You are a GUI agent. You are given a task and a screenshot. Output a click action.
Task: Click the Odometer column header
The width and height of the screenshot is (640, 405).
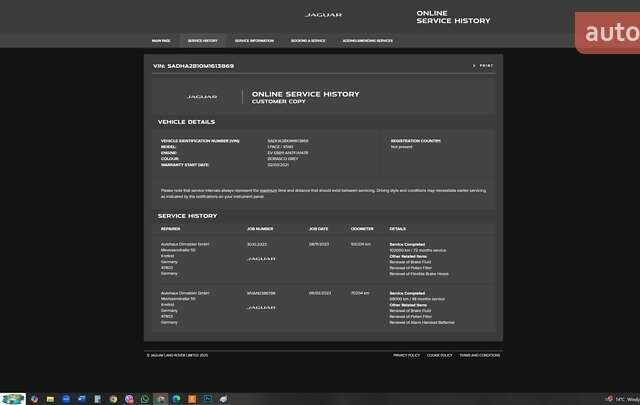[362, 229]
